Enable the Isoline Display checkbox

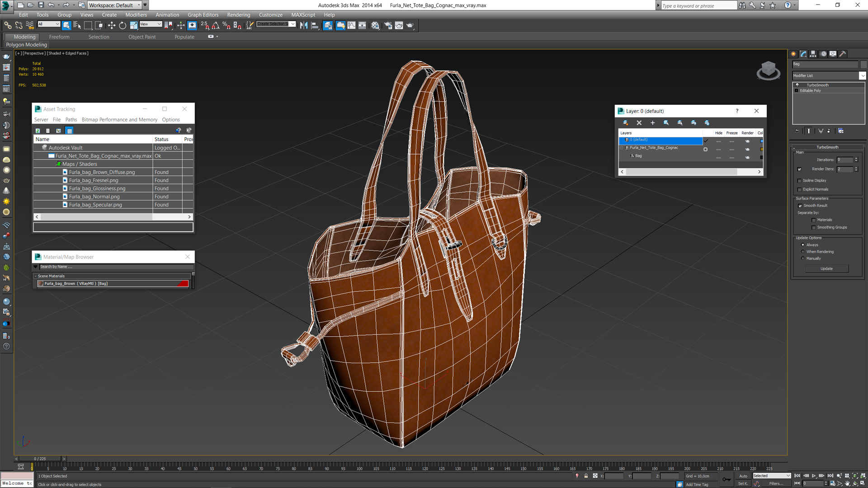[799, 180]
